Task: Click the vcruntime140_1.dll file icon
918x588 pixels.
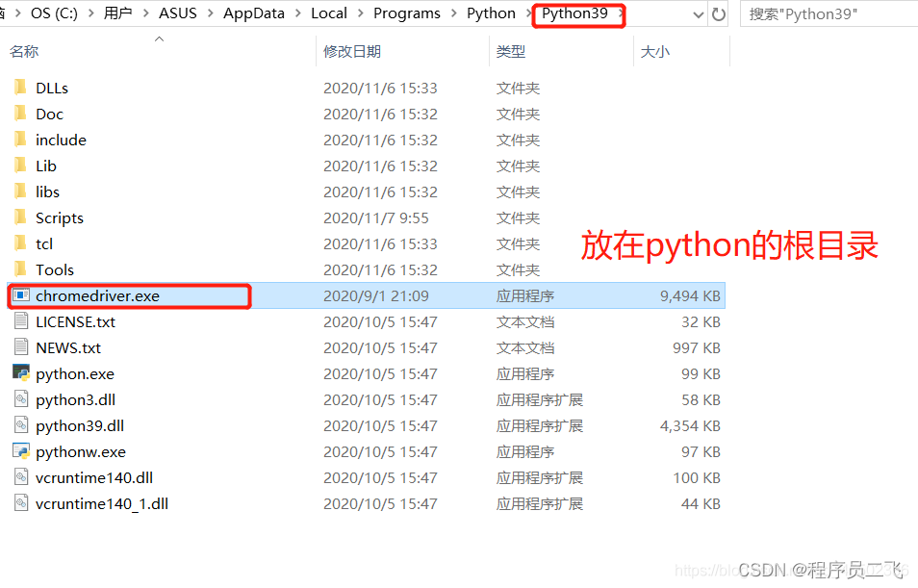Action: 21,502
